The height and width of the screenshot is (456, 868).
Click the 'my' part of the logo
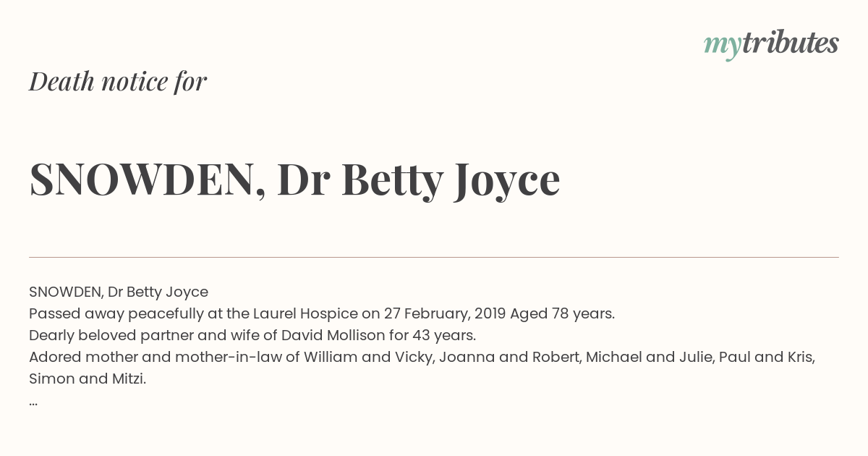tap(723, 46)
